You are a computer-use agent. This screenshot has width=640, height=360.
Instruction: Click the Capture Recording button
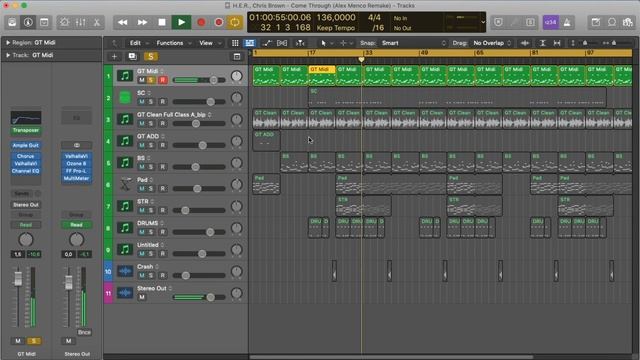tap(219, 22)
